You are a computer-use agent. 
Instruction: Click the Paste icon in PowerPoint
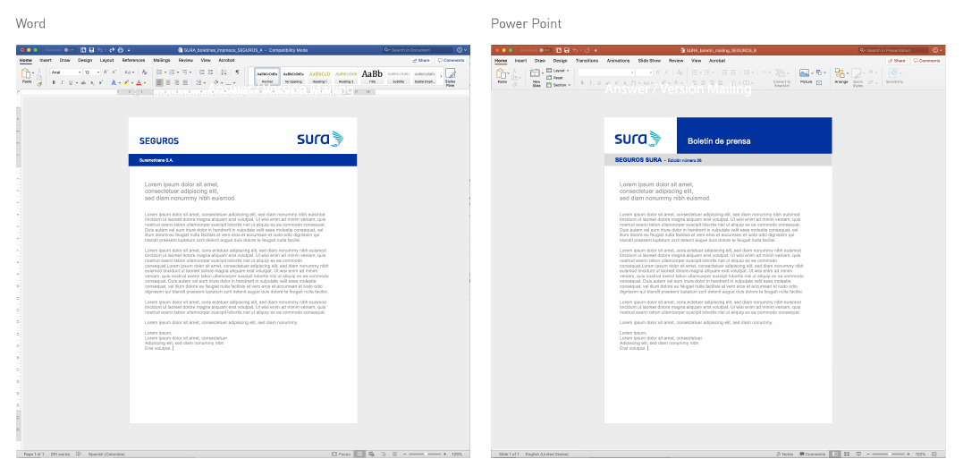point(502,73)
